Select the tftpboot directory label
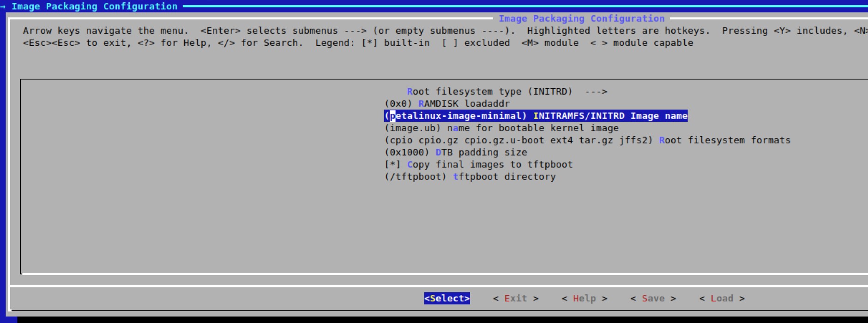This screenshot has height=323, width=868. point(504,177)
